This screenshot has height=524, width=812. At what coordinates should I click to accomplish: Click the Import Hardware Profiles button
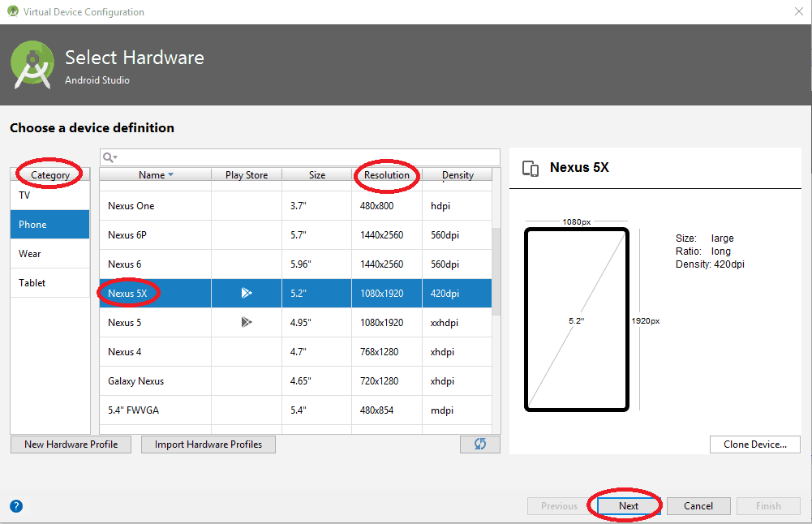[x=208, y=445]
